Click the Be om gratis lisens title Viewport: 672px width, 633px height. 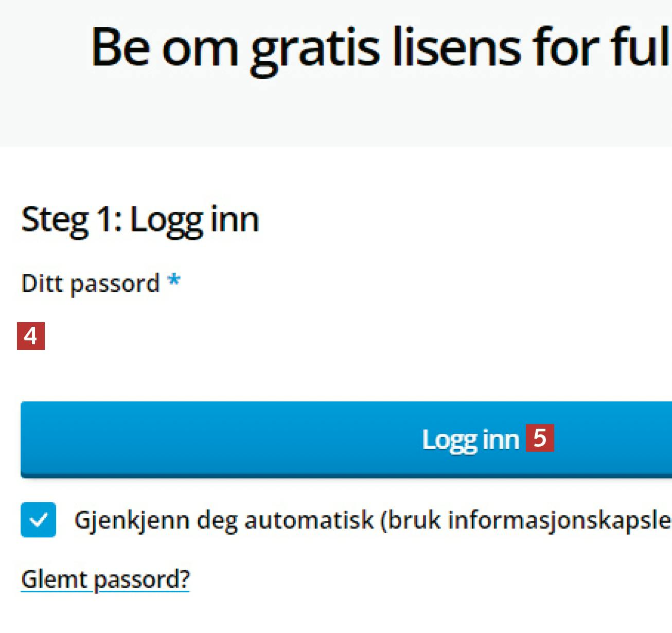381,48
